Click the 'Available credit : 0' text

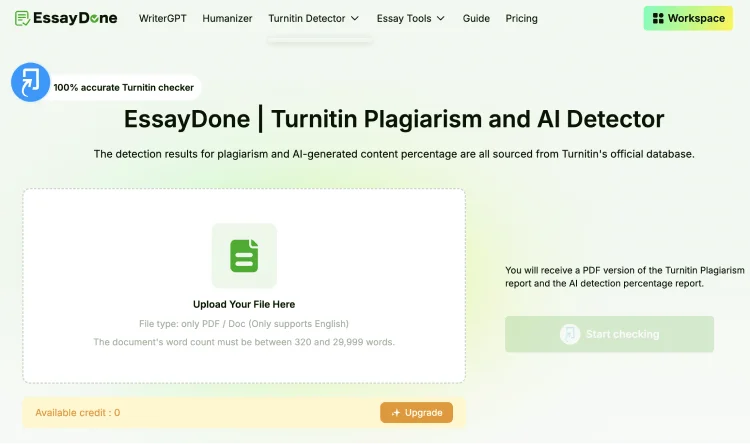pos(77,412)
